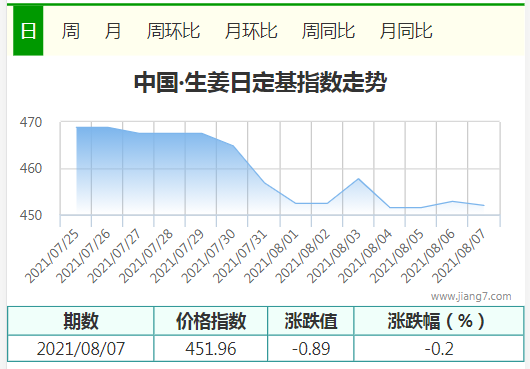
Task: Open the 周环比 tab
Action: [x=173, y=31]
